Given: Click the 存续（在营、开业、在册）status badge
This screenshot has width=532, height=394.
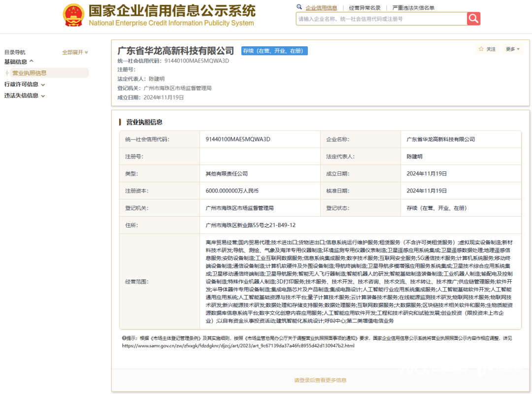Looking at the screenshot, I should pyautogui.click(x=274, y=51).
